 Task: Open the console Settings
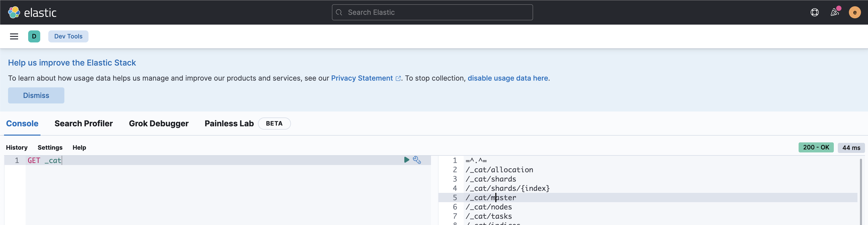tap(50, 148)
